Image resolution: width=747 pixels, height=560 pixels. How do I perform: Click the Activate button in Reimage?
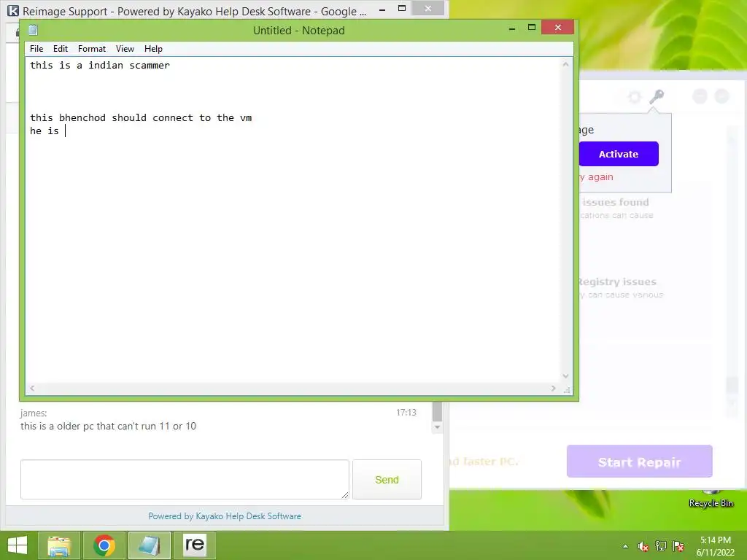619,154
